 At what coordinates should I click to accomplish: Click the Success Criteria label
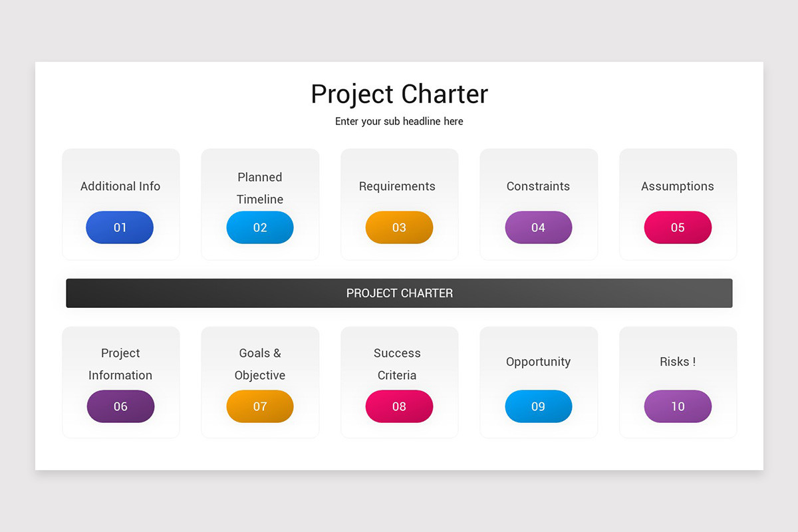[397, 364]
